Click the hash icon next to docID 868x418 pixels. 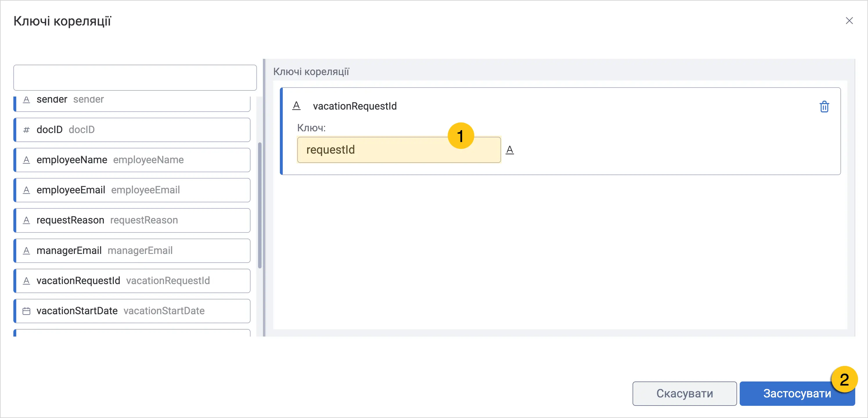tap(26, 130)
